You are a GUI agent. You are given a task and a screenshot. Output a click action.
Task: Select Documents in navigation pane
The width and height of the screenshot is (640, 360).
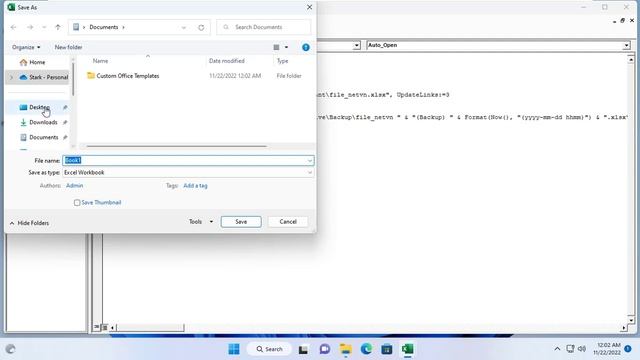coord(39,138)
